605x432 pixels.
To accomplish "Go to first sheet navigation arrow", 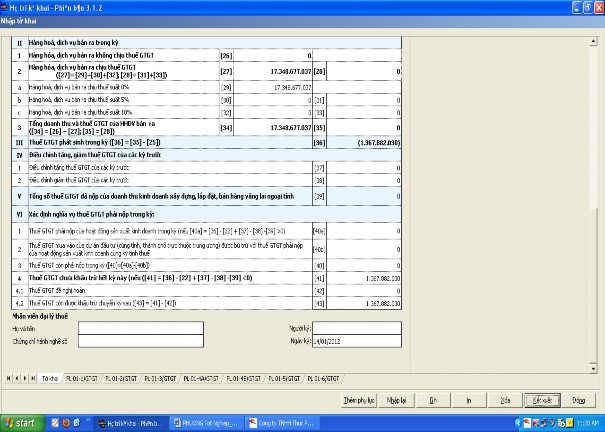I will click(7, 377).
